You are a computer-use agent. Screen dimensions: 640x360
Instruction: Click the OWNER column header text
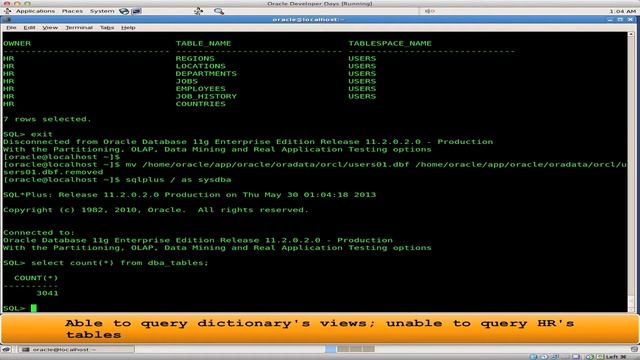pyautogui.click(x=17, y=43)
